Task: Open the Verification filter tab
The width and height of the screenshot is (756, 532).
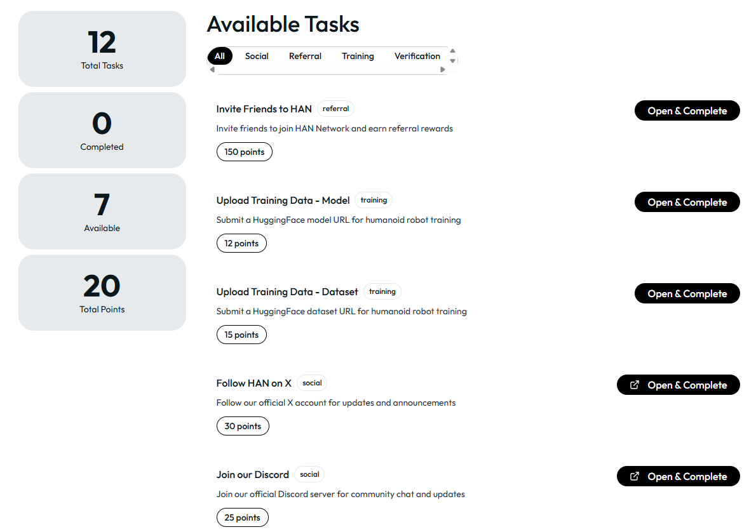Action: tap(417, 56)
